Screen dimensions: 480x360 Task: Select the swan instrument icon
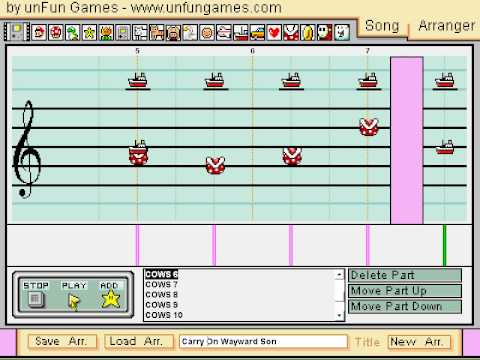pyautogui.click(x=190, y=33)
